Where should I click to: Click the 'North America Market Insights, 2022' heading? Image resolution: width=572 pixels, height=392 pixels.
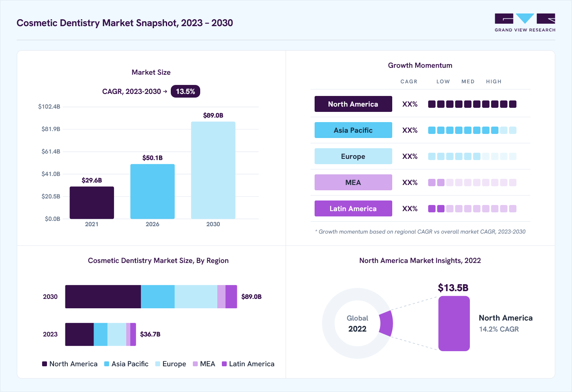coord(420,261)
